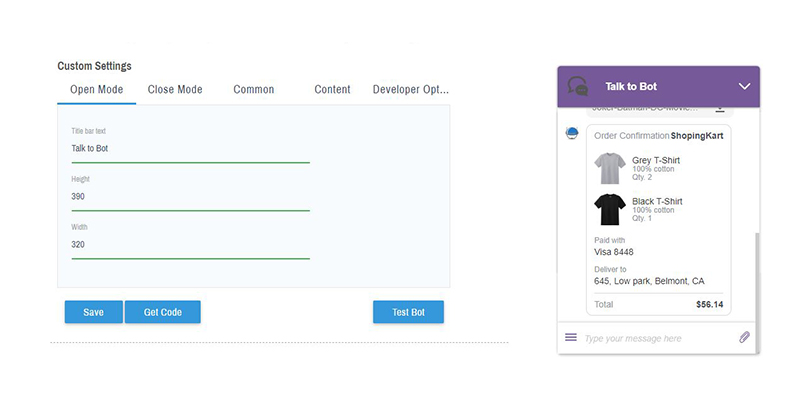Open the hamburger menu in chat input
The image size is (800, 400).
pos(571,337)
